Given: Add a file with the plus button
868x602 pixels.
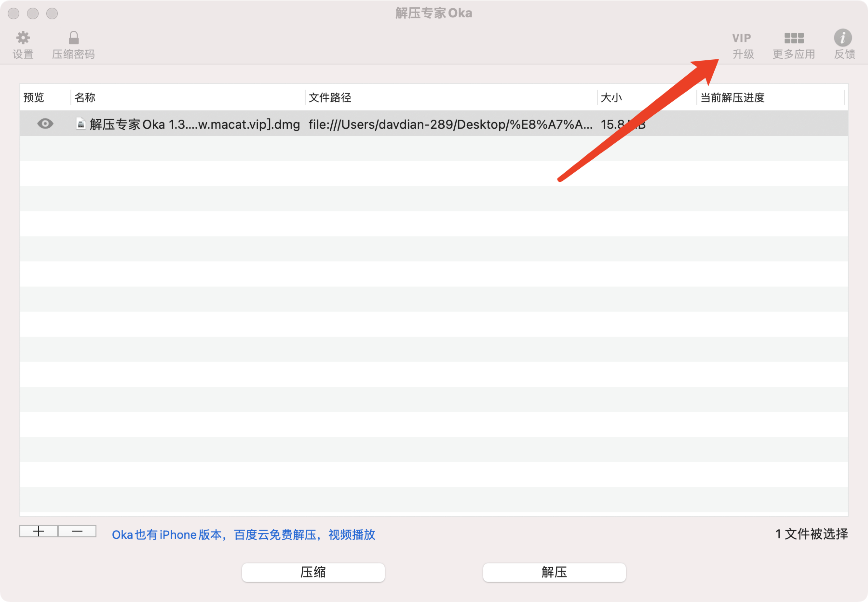Looking at the screenshot, I should point(39,531).
